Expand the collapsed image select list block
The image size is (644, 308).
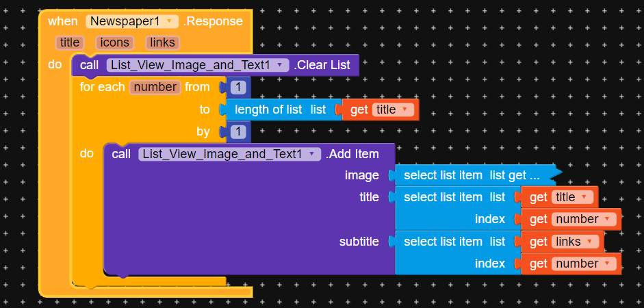tap(472, 175)
